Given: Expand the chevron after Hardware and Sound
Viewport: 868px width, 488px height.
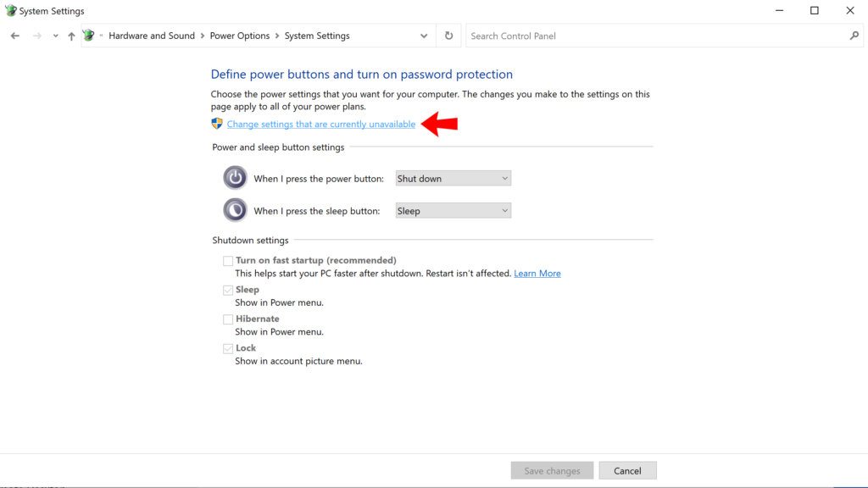Looking at the screenshot, I should (x=203, y=36).
